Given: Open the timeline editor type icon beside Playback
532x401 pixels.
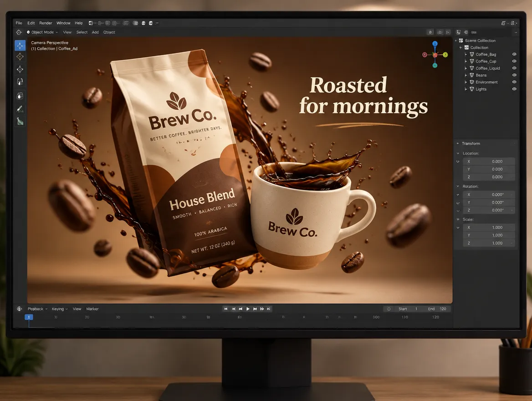Looking at the screenshot, I should (19, 308).
